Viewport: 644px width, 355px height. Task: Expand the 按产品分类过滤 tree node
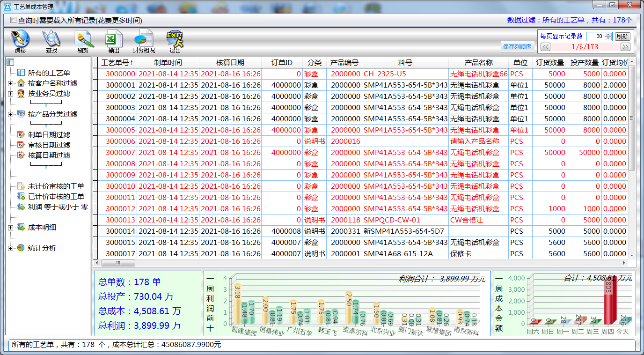coord(10,114)
